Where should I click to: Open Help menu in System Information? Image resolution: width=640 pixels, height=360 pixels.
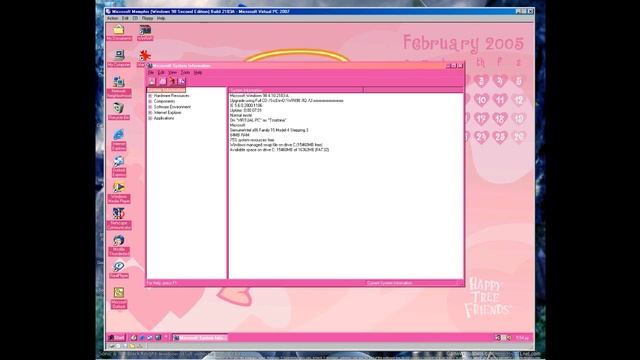click(x=198, y=73)
